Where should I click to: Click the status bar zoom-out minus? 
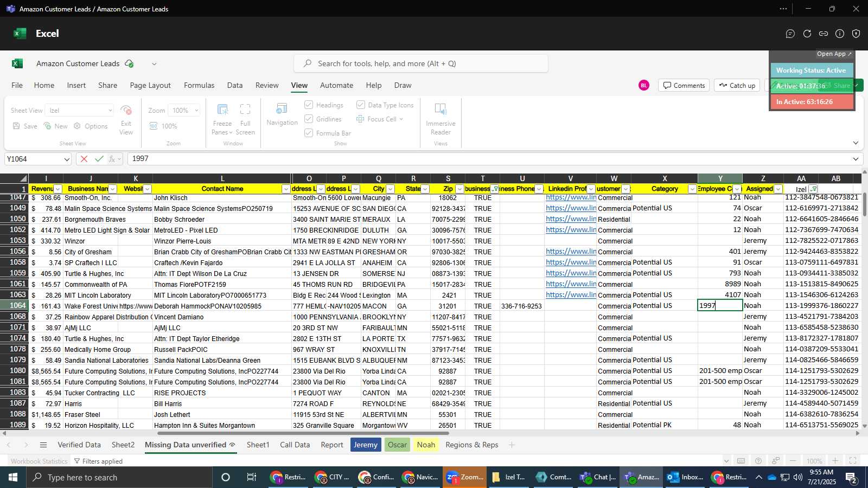[793, 461]
